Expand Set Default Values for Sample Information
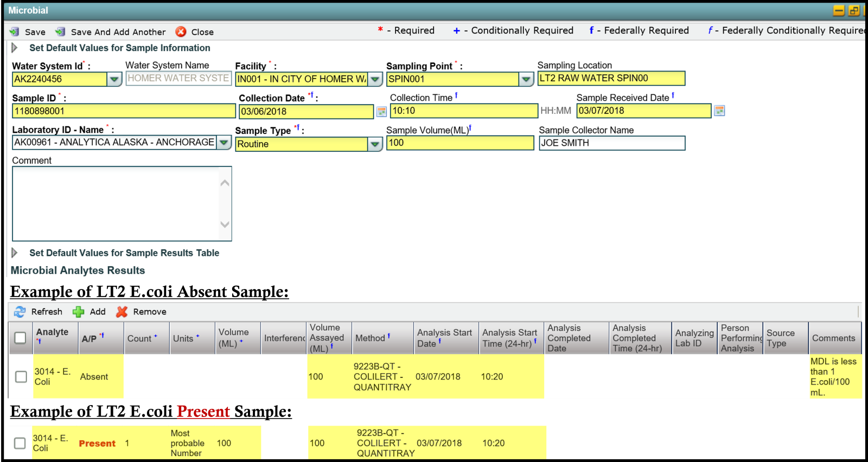The width and height of the screenshot is (868, 462). tap(15, 48)
